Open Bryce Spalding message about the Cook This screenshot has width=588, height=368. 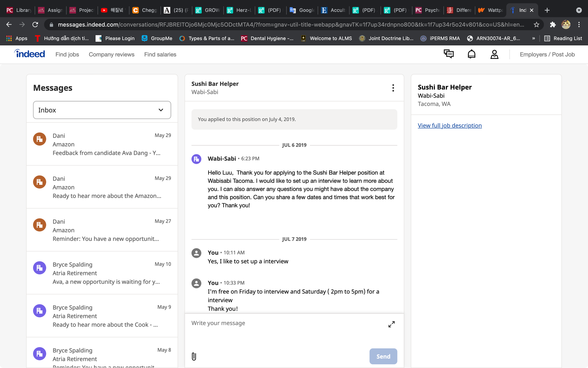point(102,316)
